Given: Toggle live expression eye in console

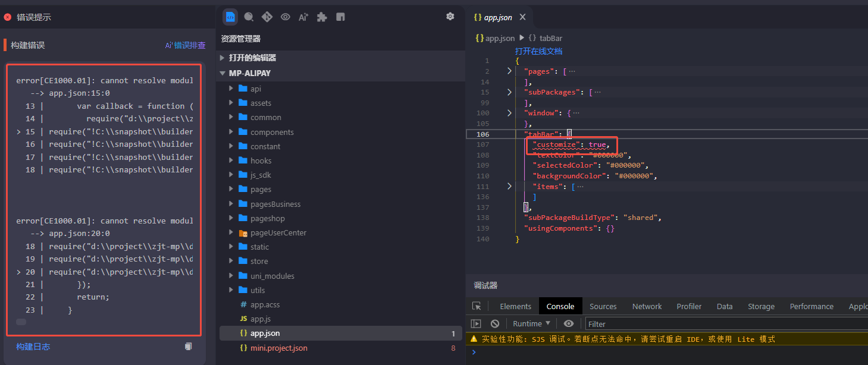Looking at the screenshot, I should click(x=569, y=323).
